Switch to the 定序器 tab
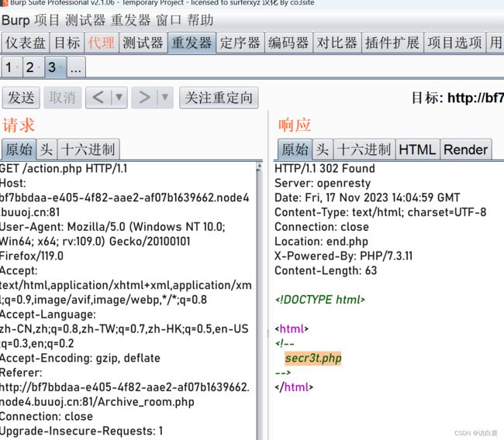Viewport: 504px width, 440px height. [240, 43]
